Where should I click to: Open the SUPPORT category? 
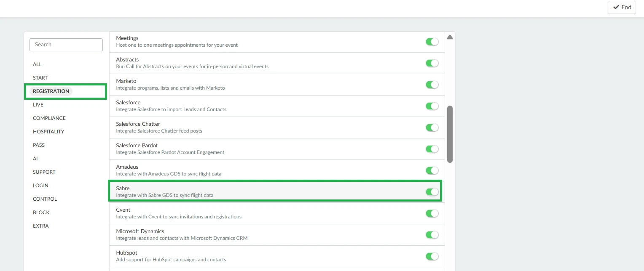[44, 172]
